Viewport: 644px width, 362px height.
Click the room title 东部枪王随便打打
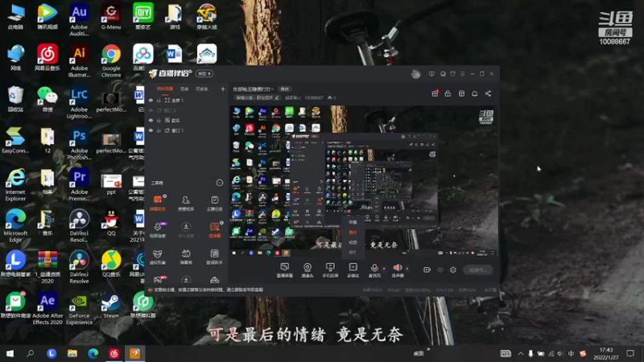(x=253, y=89)
